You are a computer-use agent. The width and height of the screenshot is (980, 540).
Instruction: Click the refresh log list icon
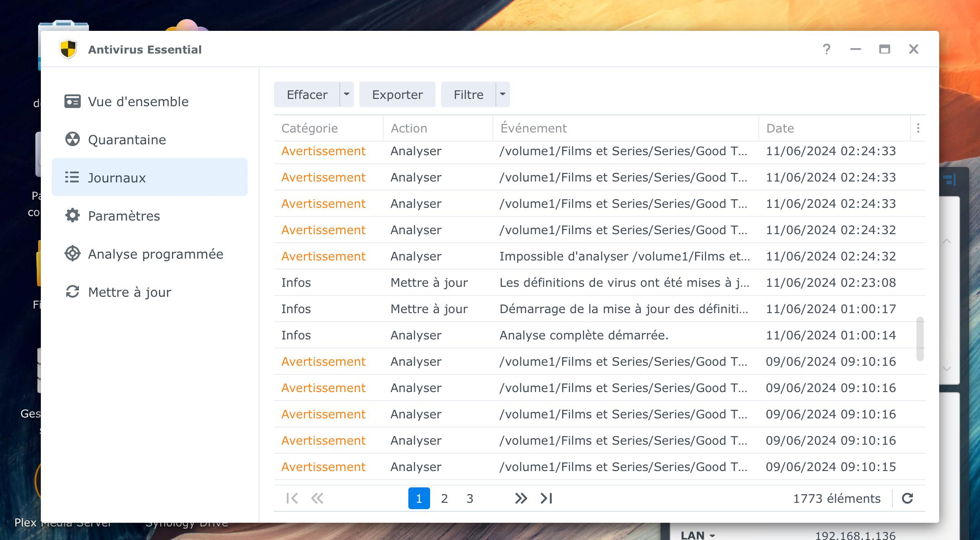coord(907,498)
